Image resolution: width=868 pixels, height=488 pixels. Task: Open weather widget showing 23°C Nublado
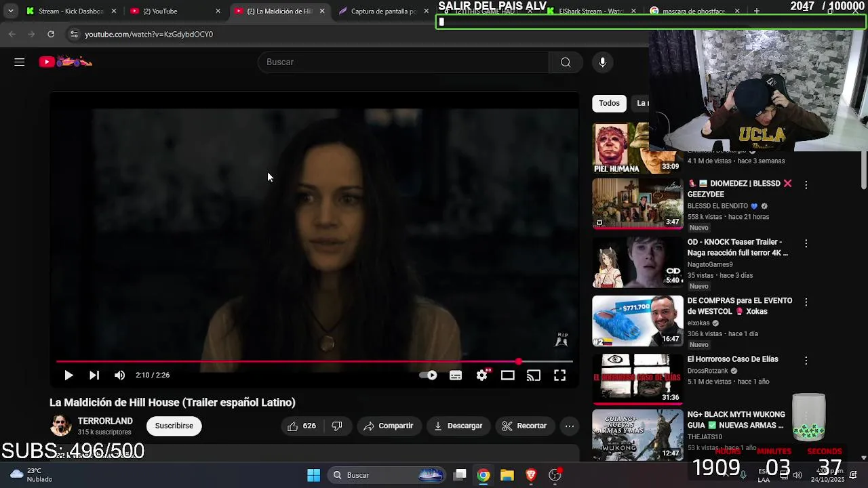click(31, 474)
